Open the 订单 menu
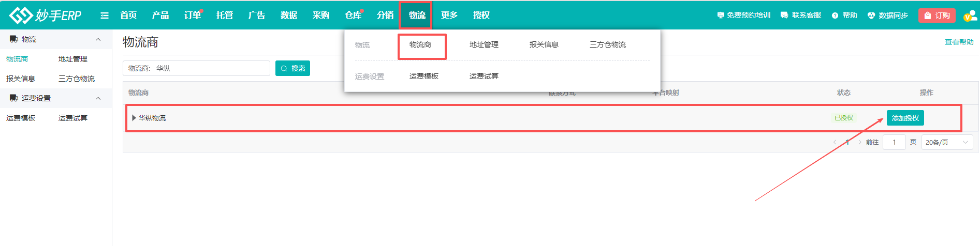This screenshot has height=246, width=980. pos(193,16)
